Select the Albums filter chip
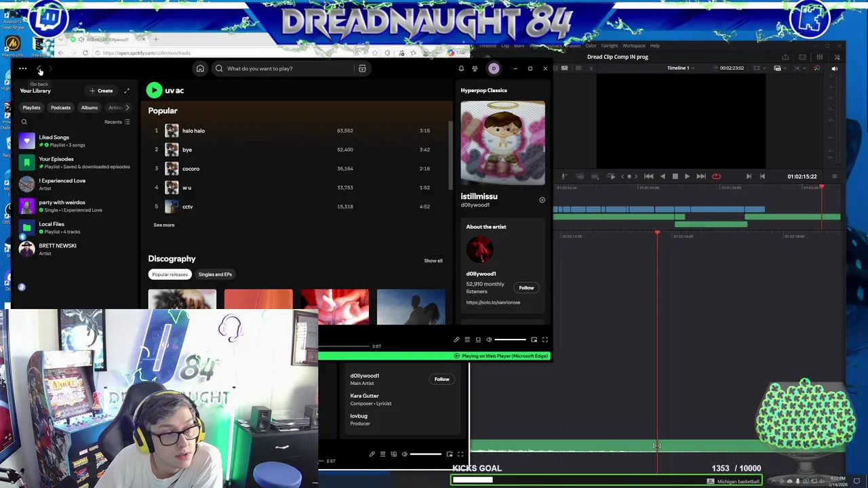Viewport: 868px width, 488px height. pyautogui.click(x=90, y=108)
